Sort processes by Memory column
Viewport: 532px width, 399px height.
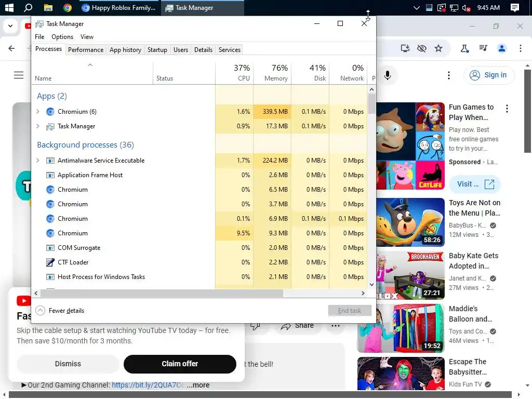click(x=272, y=73)
